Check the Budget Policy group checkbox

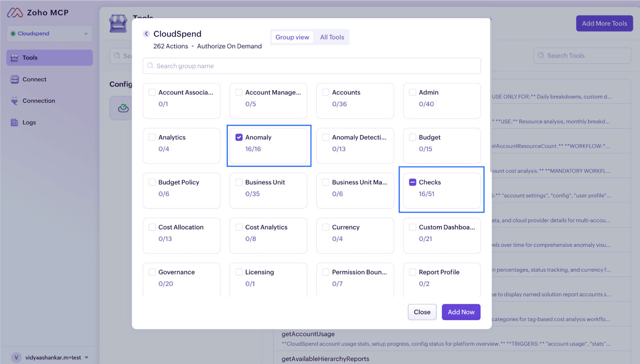pyautogui.click(x=152, y=182)
